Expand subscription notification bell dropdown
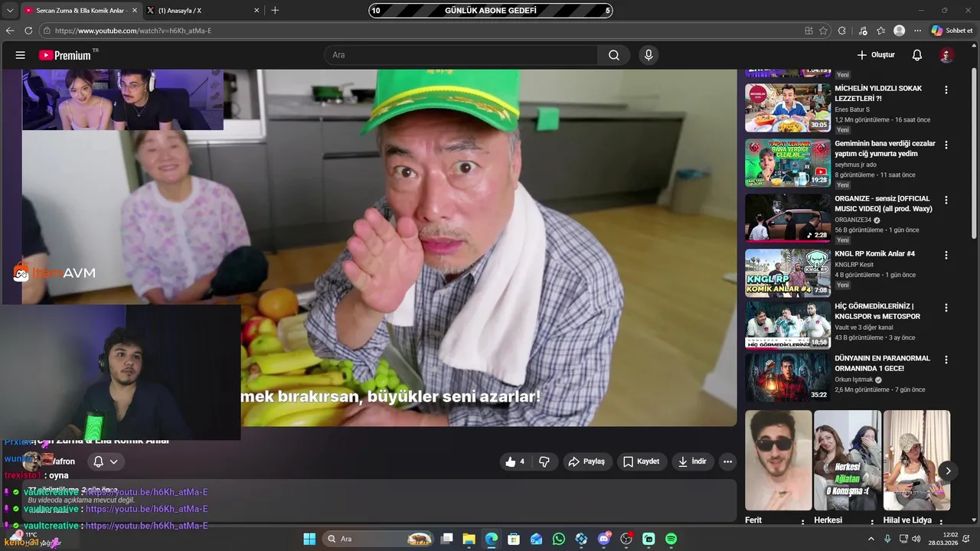This screenshot has width=980, height=551. pos(106,461)
